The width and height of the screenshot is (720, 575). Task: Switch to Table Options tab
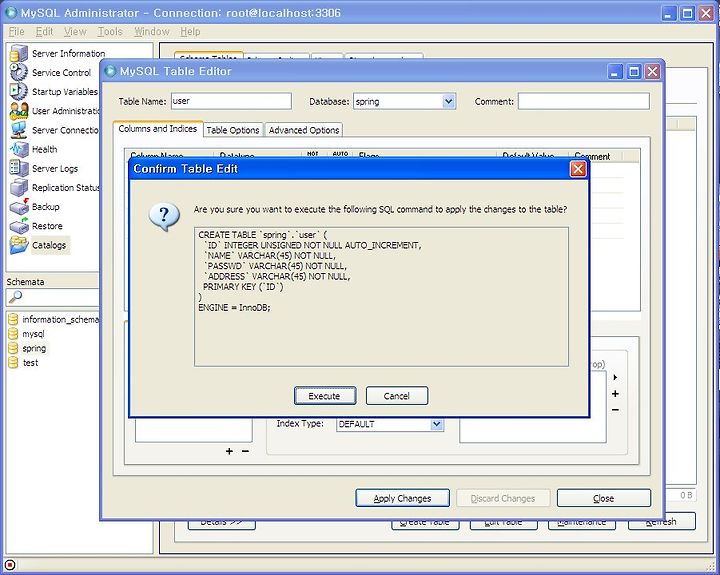tap(233, 130)
